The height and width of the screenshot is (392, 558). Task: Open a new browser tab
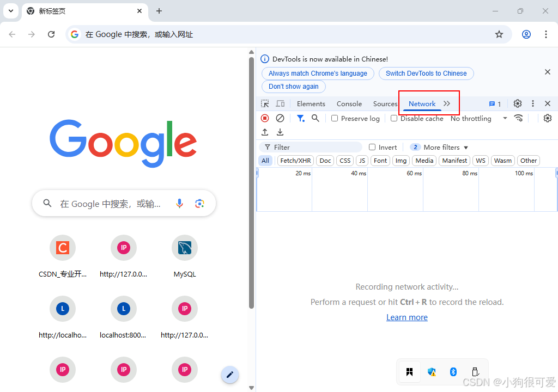159,11
